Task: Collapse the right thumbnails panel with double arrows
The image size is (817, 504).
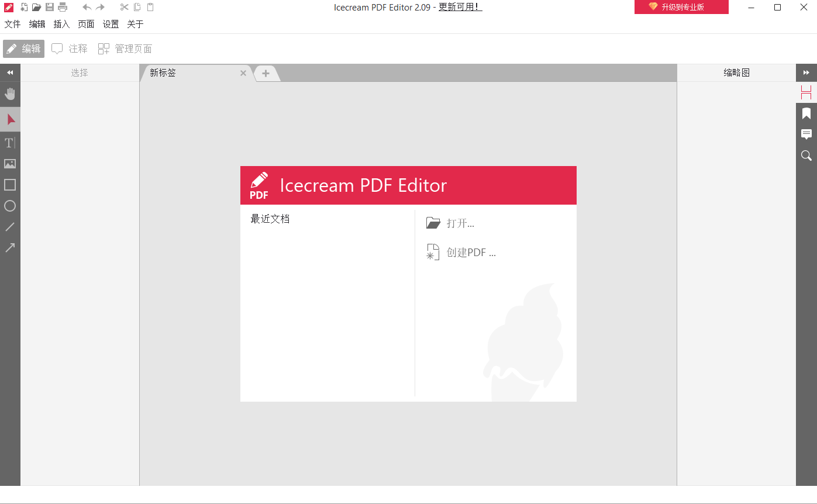Action: [806, 73]
